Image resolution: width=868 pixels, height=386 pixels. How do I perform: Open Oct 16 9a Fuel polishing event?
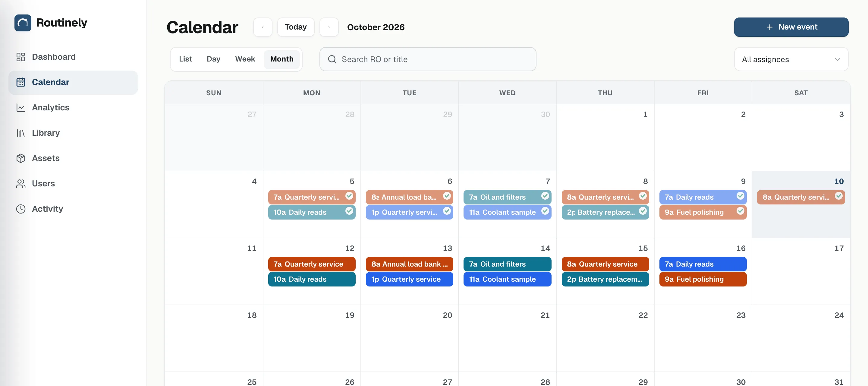pos(703,279)
